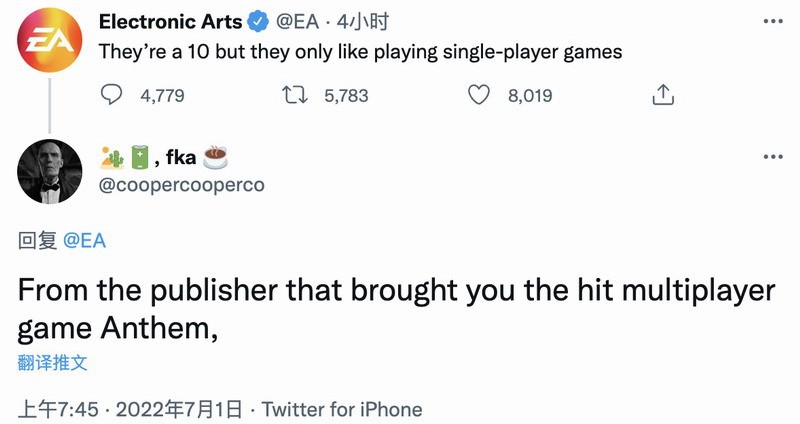This screenshot has height=424, width=800.
Task: Click the 上午7:45 · 2022年7月1日 timestamp
Action: click(x=131, y=409)
